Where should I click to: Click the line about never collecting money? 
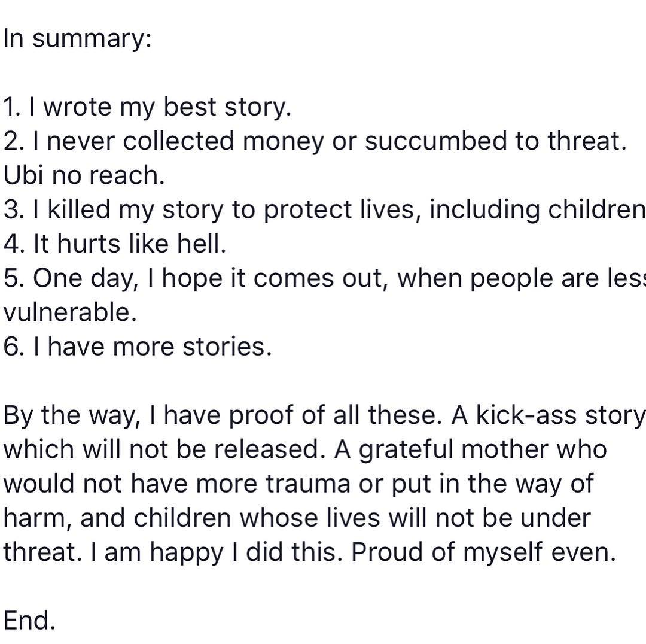click(315, 141)
